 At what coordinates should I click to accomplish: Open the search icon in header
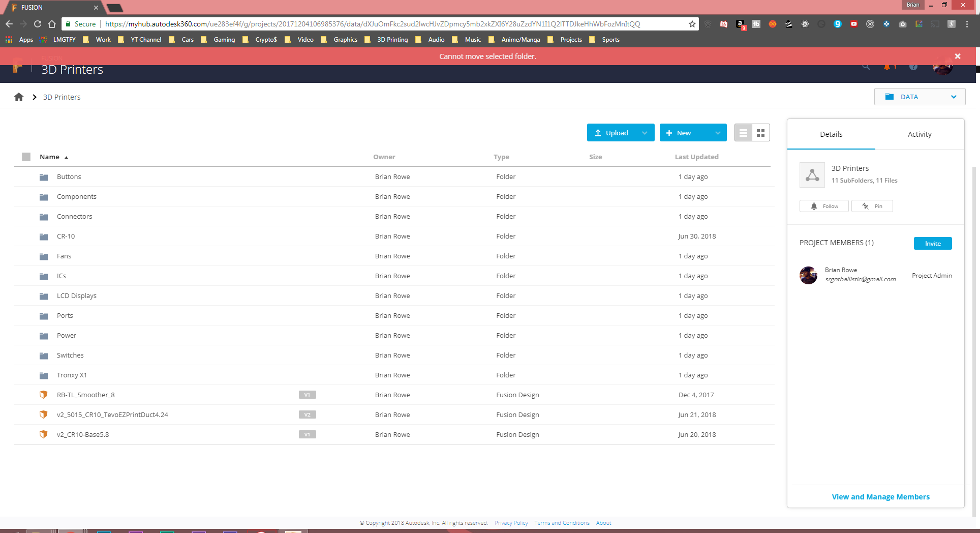pyautogui.click(x=866, y=67)
